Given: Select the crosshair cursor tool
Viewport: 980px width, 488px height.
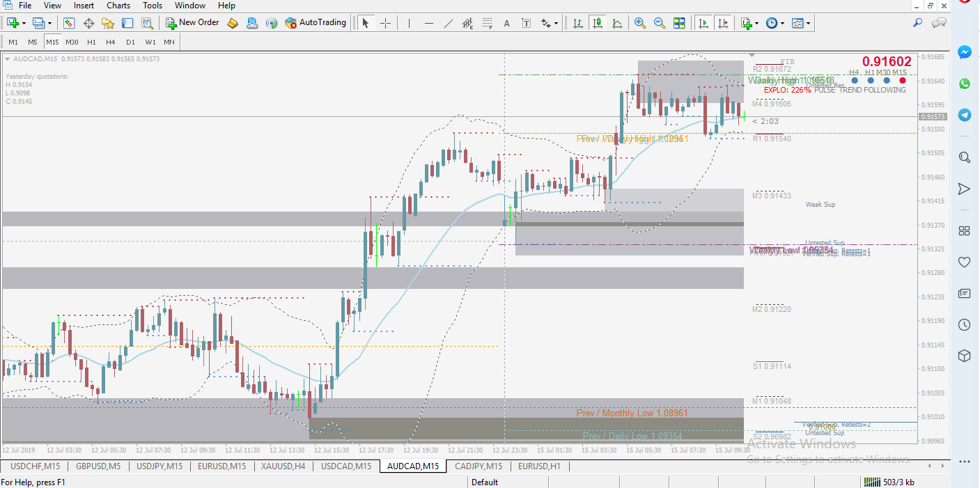Looking at the screenshot, I should click(385, 23).
